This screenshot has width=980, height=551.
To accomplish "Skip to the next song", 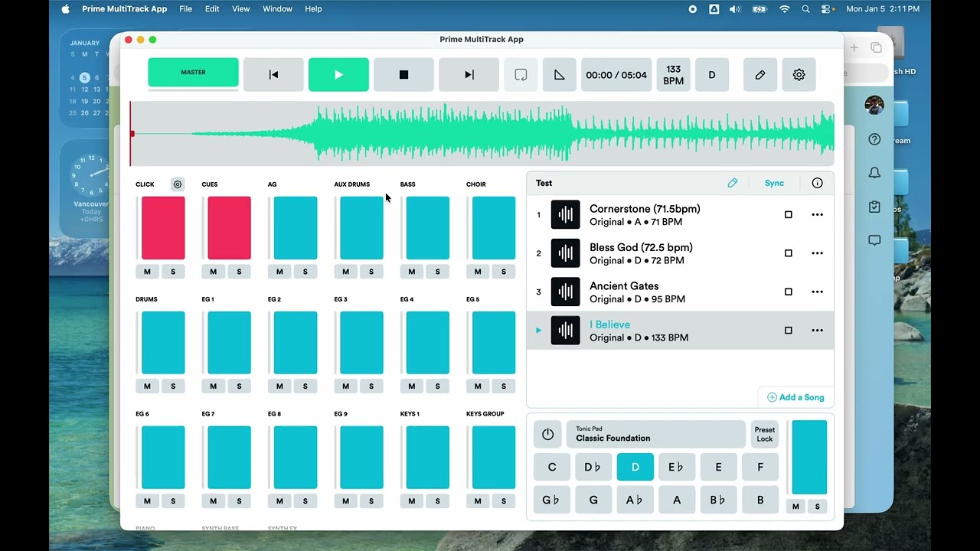I will tap(469, 75).
